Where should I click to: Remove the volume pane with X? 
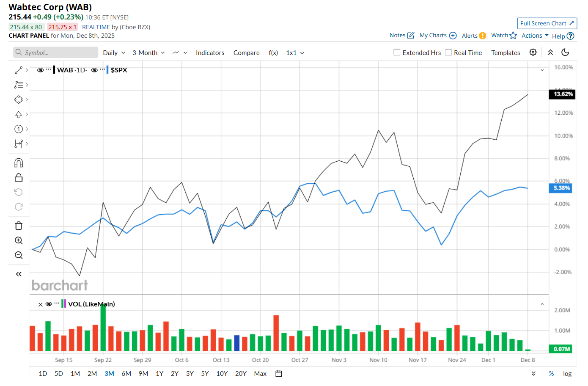click(40, 304)
